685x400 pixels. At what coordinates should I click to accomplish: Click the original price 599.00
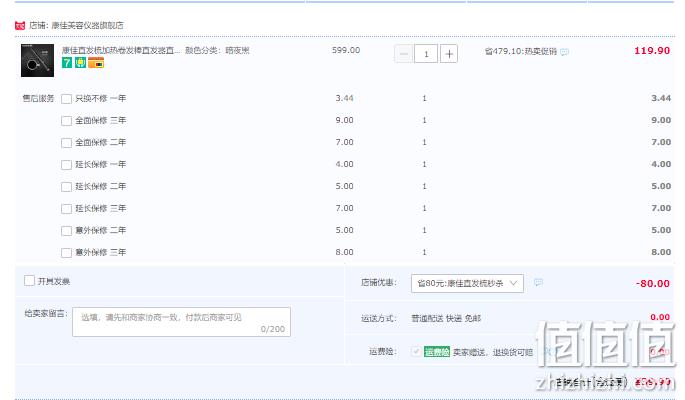click(346, 50)
